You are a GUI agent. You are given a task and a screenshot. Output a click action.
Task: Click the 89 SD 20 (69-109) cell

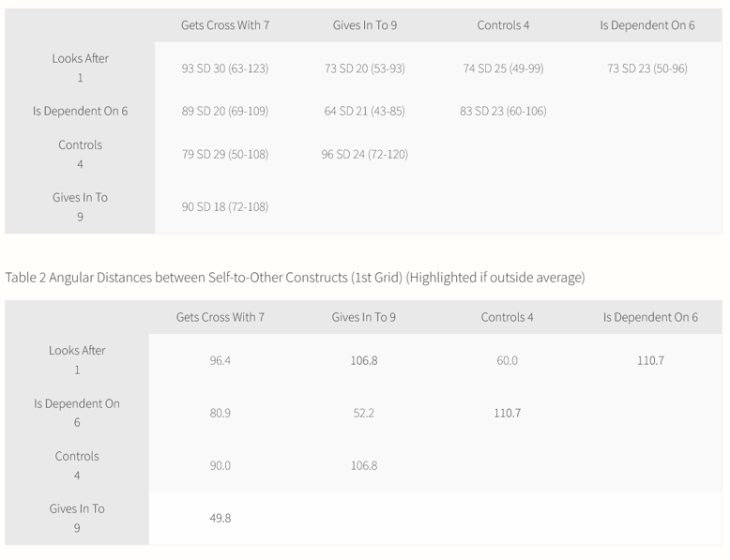(x=225, y=111)
